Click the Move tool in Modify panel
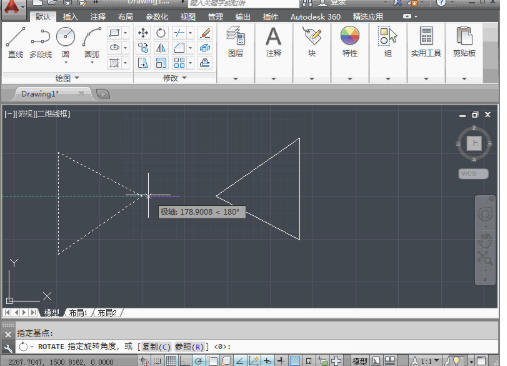Screen dimensions: 507x366 (x=143, y=33)
